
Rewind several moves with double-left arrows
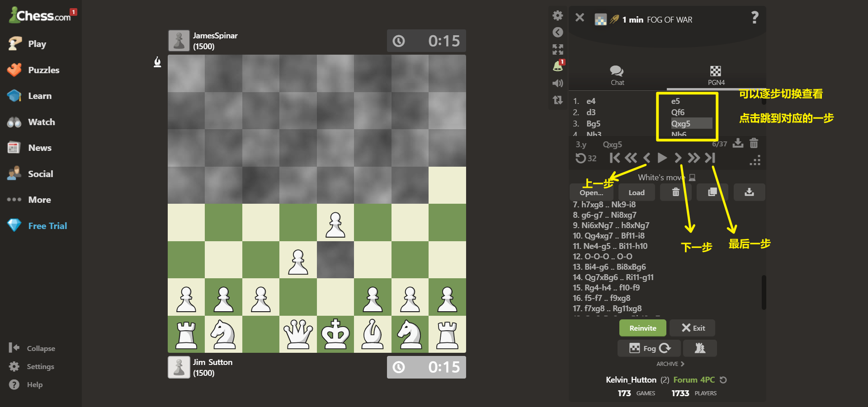click(631, 158)
